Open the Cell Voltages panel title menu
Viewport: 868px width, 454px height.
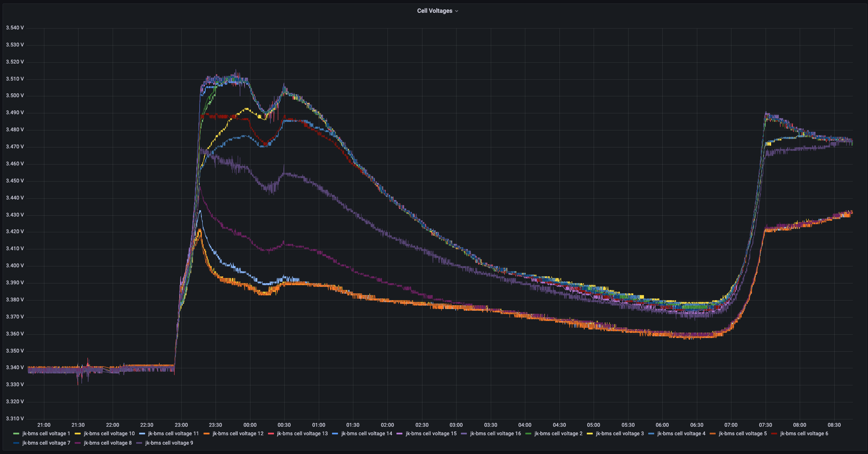434,11
